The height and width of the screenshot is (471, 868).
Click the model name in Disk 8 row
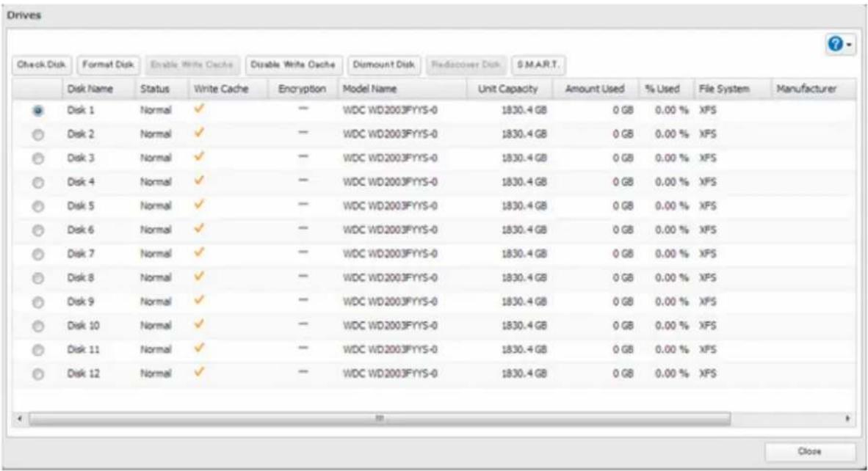point(390,278)
